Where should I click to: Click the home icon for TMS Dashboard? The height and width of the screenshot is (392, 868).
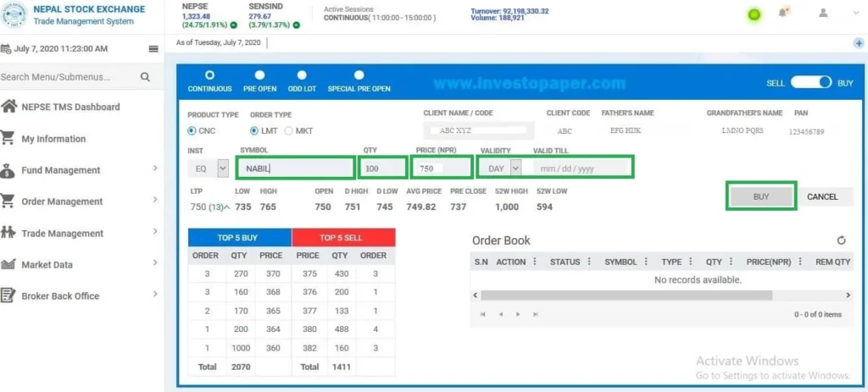[x=8, y=106]
